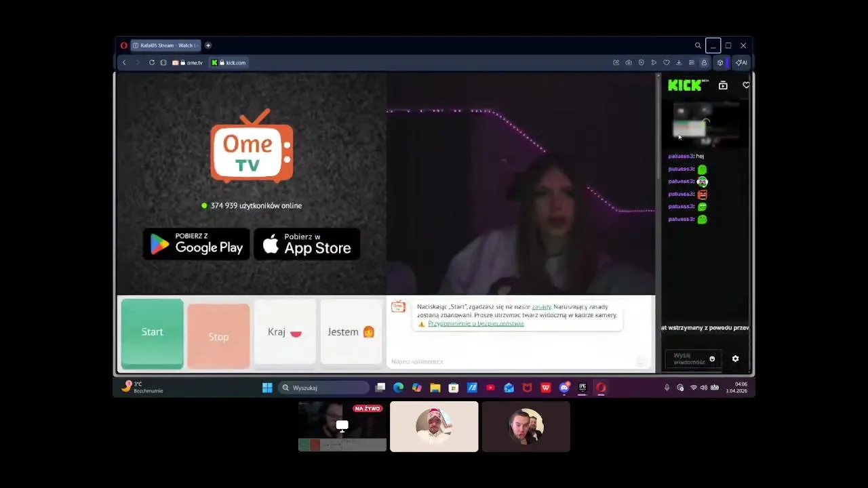
Task: Click the Wyszukaj taskbar search box
Action: pos(323,388)
